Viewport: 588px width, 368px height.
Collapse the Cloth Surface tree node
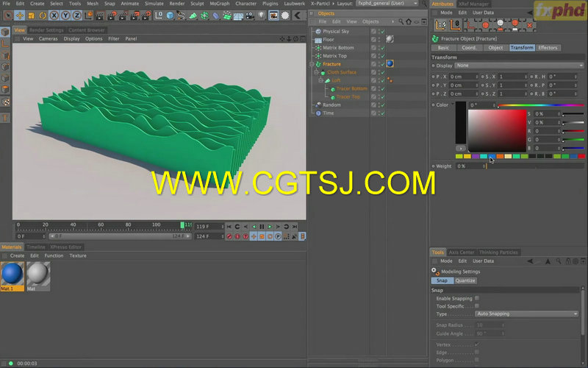317,72
